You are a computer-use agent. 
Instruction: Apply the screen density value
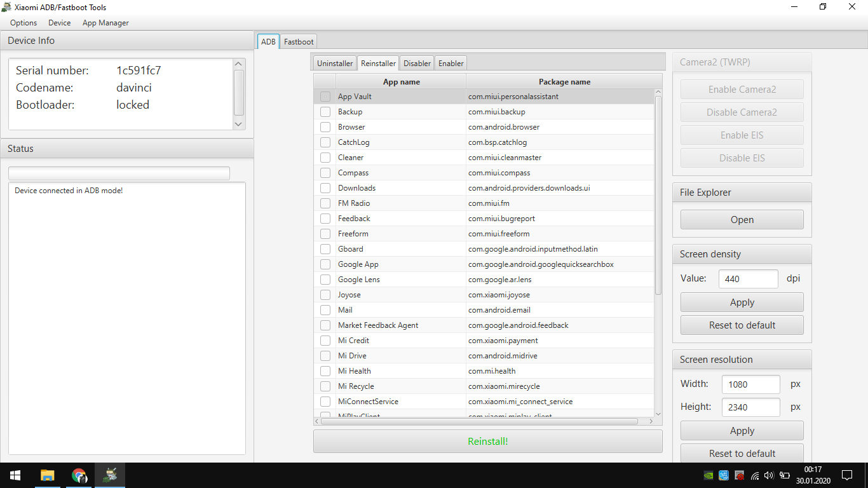(742, 302)
